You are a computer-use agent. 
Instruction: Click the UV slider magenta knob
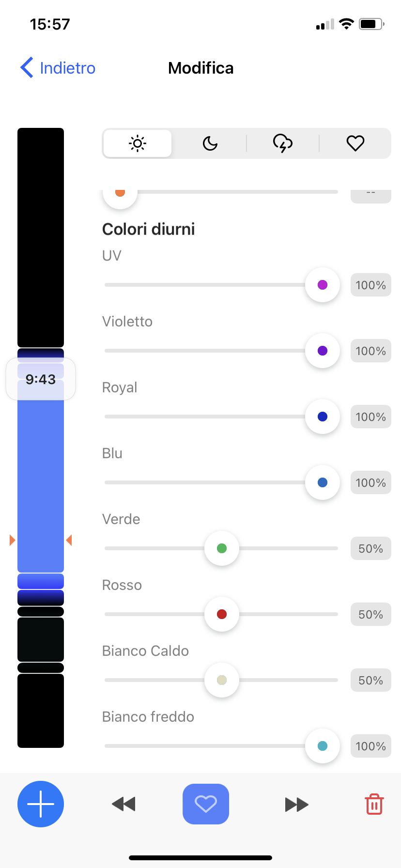[x=323, y=285]
